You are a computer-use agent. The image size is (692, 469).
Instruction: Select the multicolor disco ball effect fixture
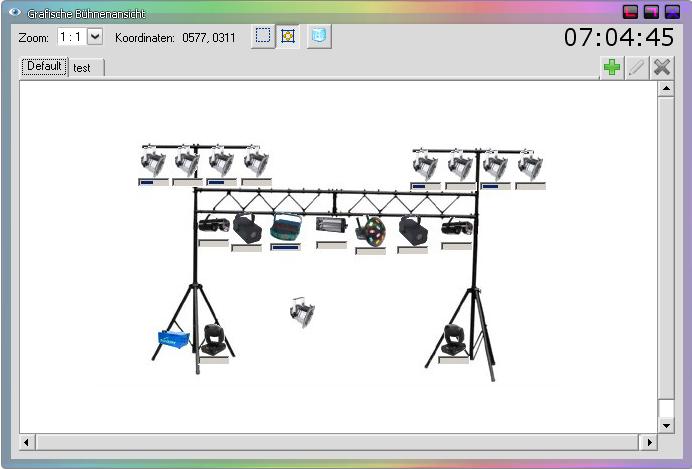click(370, 230)
